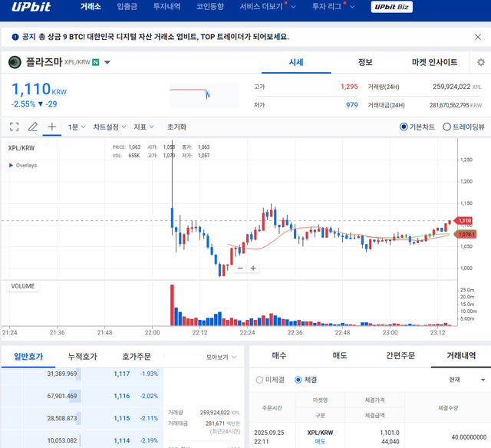This screenshot has height=448, width=491.
Task: Click the VOLUME label button
Action: 23,286
